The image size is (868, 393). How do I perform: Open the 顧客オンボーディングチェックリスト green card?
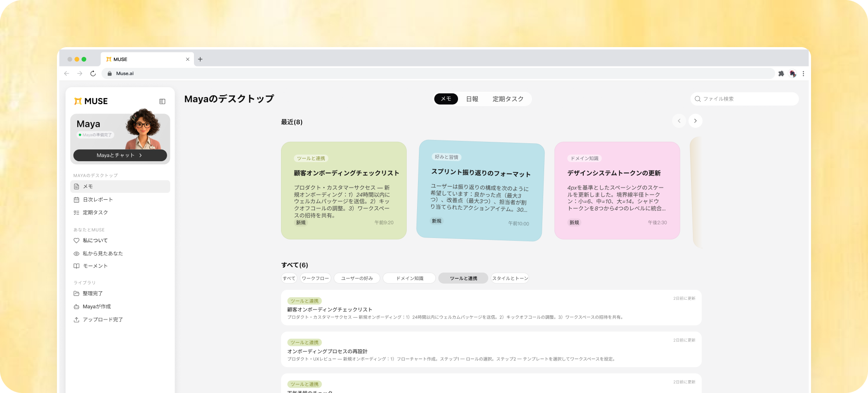[x=344, y=190]
